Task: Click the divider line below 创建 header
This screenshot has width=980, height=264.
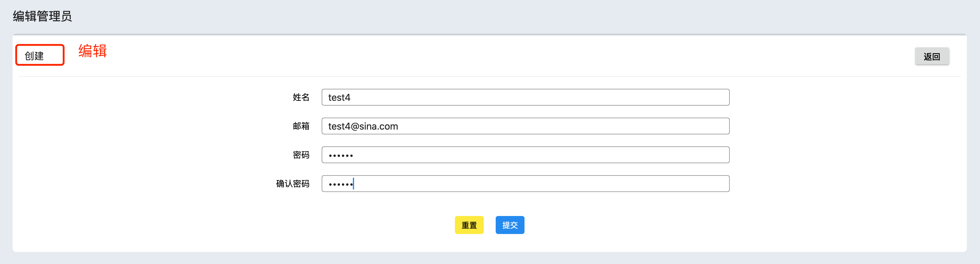Action: point(489,76)
